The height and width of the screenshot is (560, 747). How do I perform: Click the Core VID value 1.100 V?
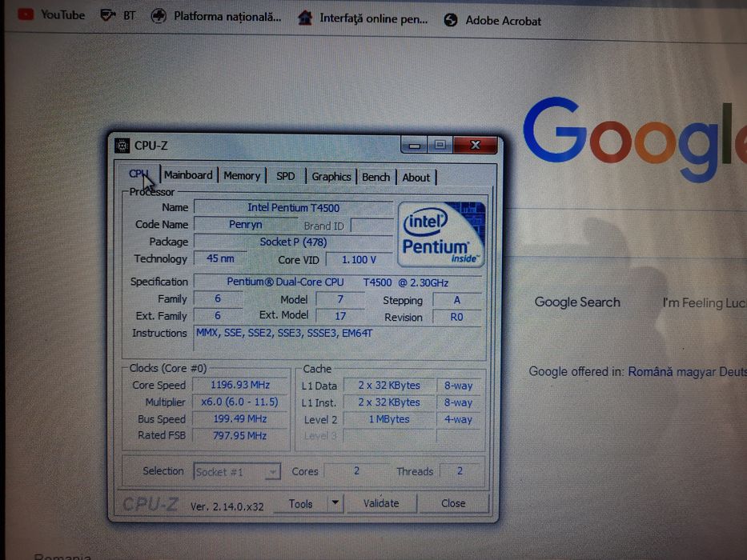359,260
